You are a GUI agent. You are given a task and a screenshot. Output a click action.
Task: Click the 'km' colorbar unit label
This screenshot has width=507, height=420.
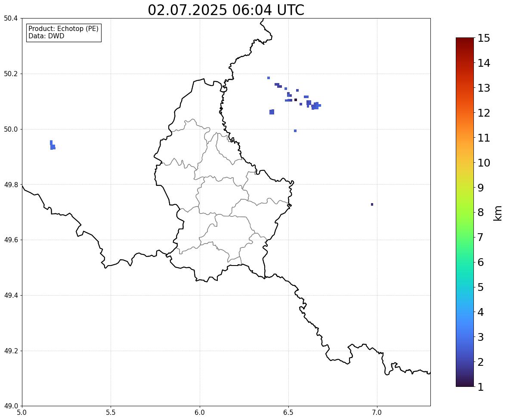pos(498,213)
